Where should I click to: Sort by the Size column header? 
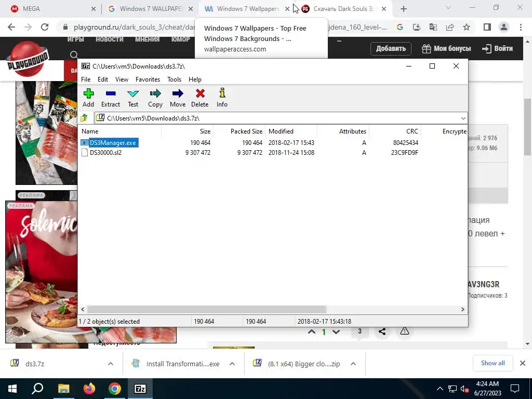pyautogui.click(x=187, y=131)
